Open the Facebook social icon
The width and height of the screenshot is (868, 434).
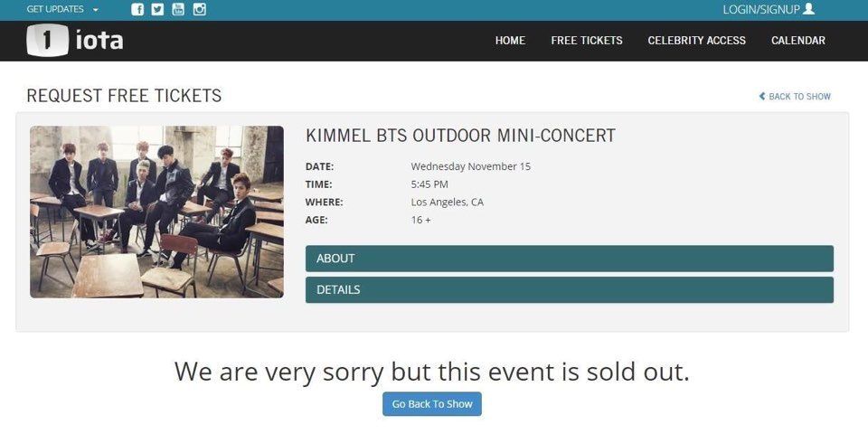click(x=137, y=9)
